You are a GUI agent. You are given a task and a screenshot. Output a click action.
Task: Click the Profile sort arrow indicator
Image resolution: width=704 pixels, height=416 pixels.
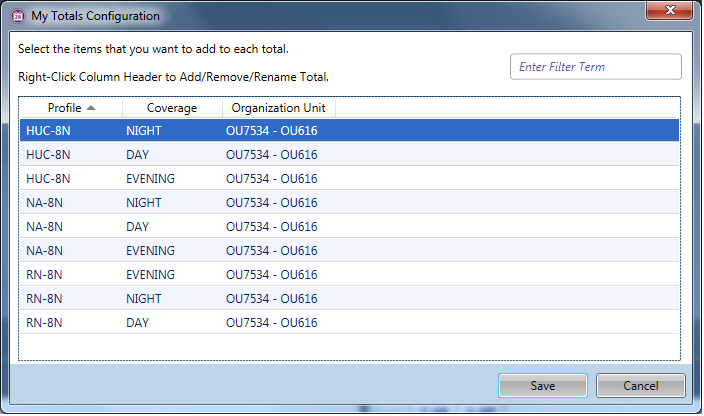click(x=92, y=108)
